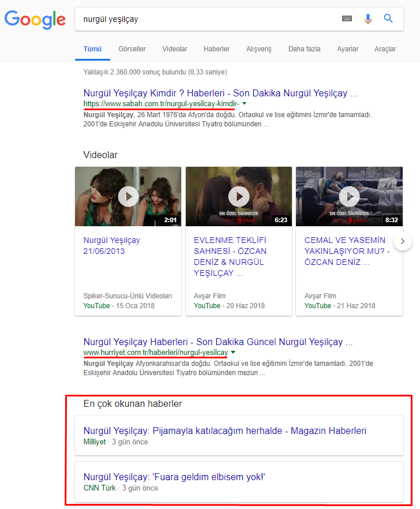The height and width of the screenshot is (509, 420).
Task: Switch to the Videolar tab
Action: (175, 49)
